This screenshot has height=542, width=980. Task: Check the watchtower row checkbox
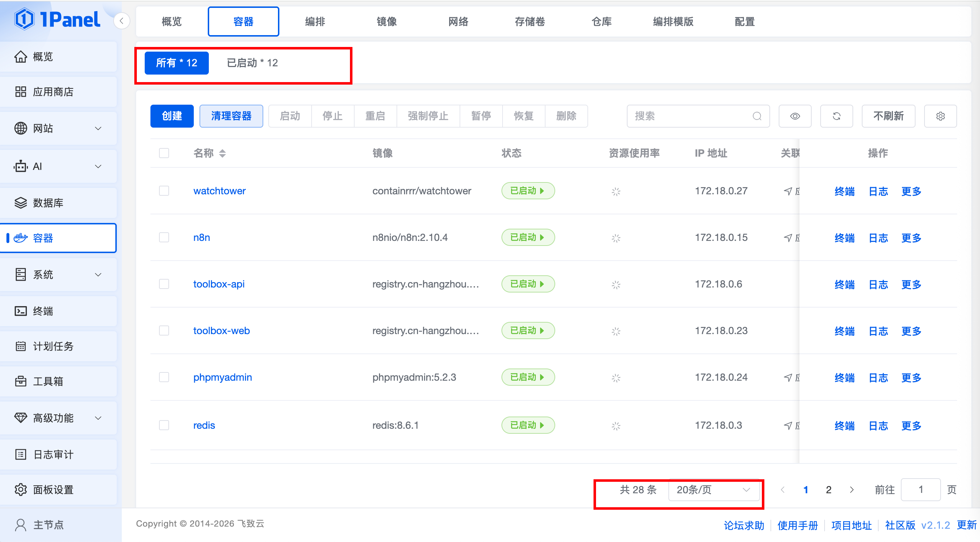tap(164, 191)
